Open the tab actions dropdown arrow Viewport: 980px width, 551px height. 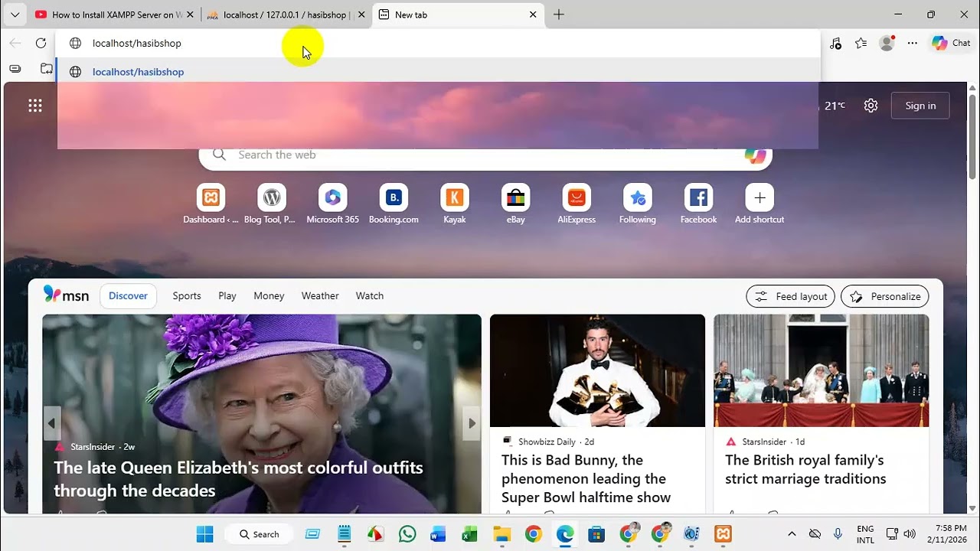[15, 15]
